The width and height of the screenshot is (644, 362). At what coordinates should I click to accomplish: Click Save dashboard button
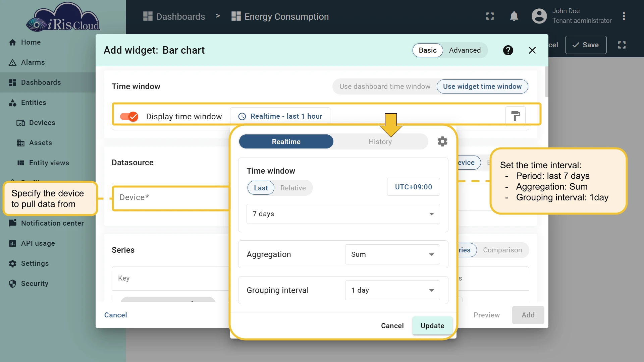pyautogui.click(x=586, y=45)
